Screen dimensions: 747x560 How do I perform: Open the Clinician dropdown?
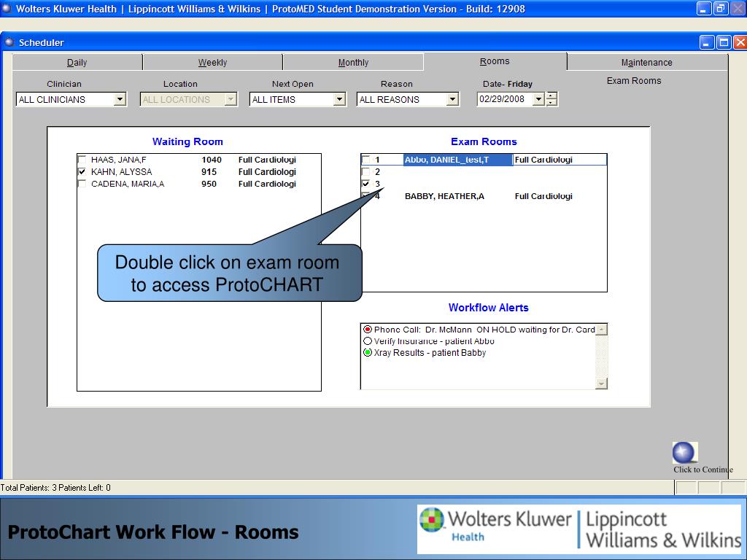coord(120,99)
